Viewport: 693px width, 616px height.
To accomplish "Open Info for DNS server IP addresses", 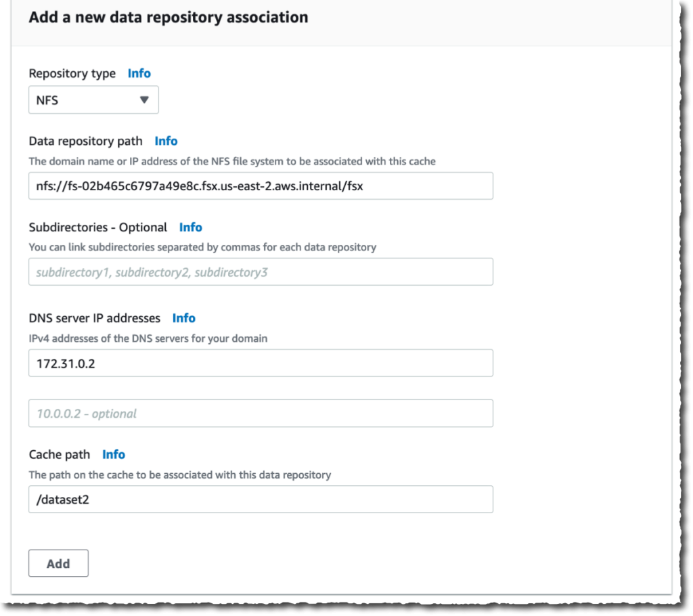I will 183,317.
